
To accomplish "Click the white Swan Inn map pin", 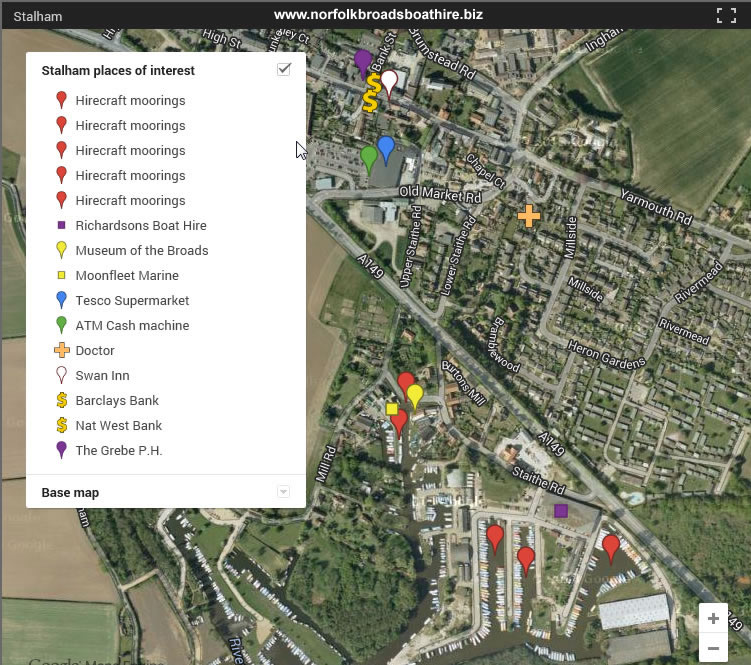I will point(390,82).
